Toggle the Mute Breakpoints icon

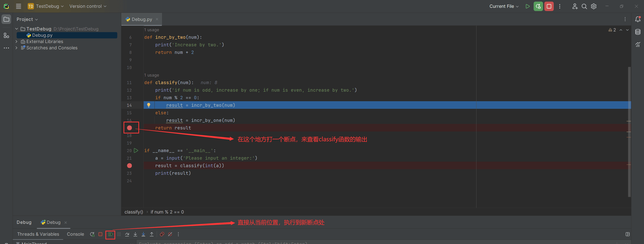(x=170, y=234)
